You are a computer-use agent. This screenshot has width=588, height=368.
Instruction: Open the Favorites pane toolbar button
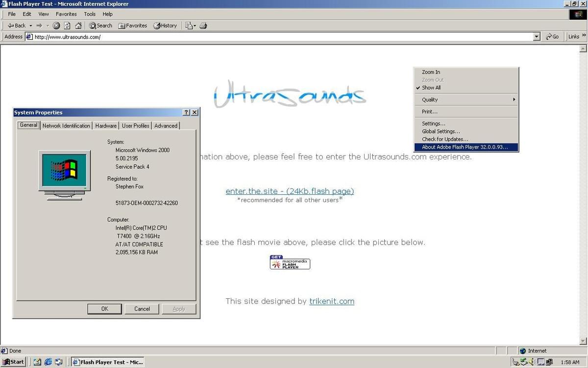132,26
